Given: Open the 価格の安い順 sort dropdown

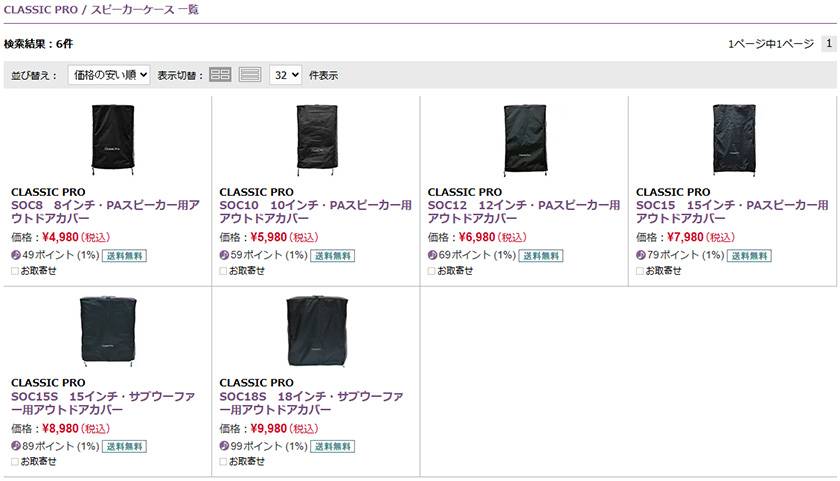Looking at the screenshot, I should tap(109, 75).
